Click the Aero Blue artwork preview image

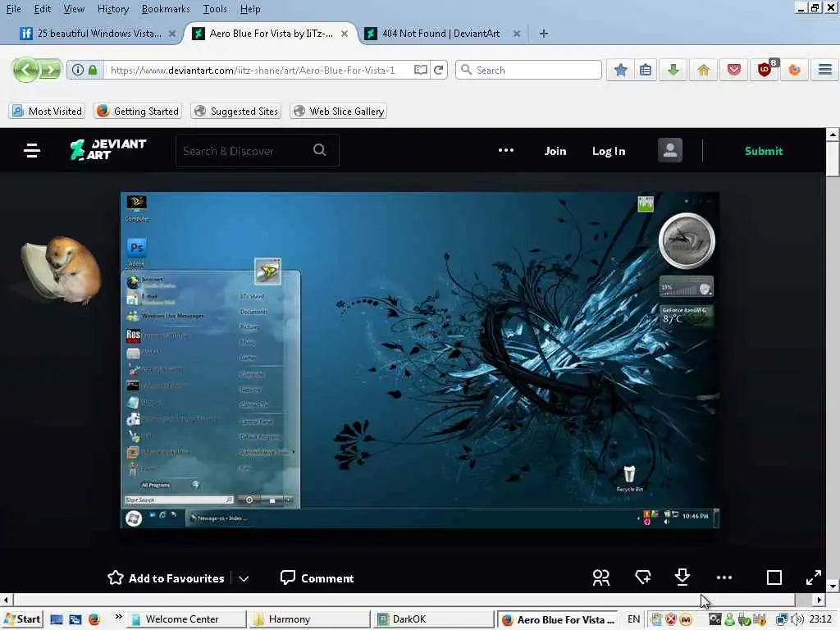tap(419, 360)
